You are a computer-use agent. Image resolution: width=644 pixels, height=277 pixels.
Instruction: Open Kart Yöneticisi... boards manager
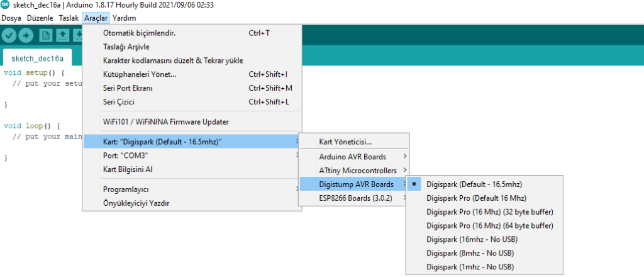coord(345,142)
